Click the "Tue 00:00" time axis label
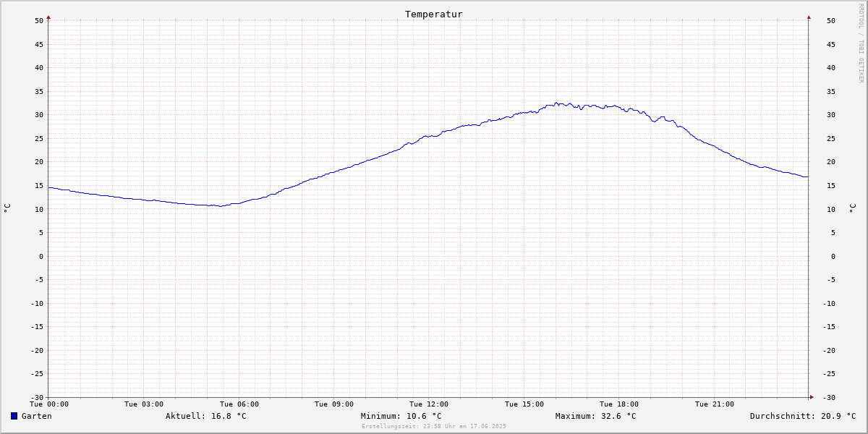 pos(49,404)
